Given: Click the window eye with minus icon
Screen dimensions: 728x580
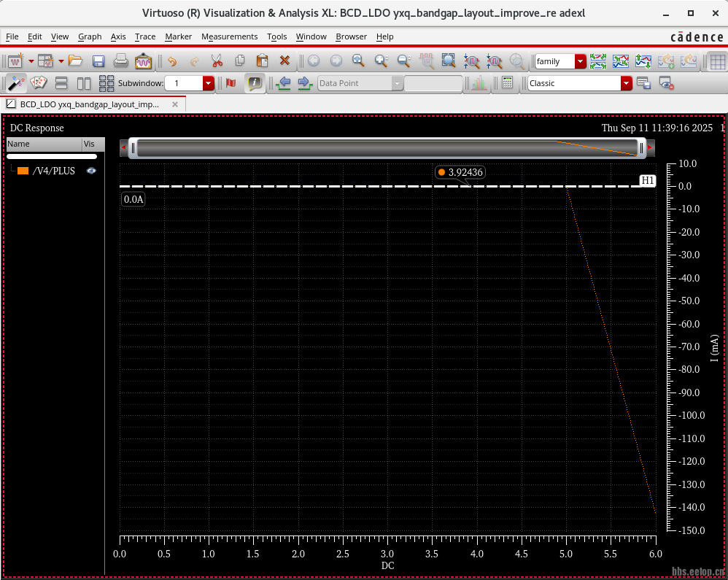Looking at the screenshot, I should pos(666,83).
